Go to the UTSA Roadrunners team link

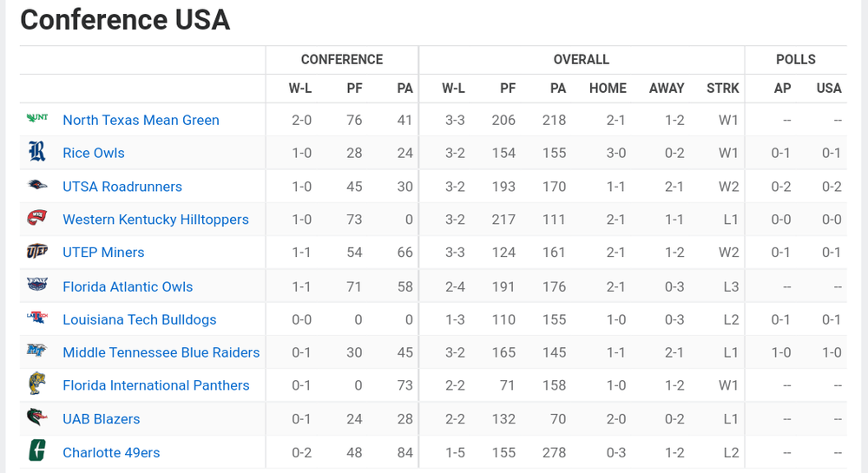click(122, 187)
